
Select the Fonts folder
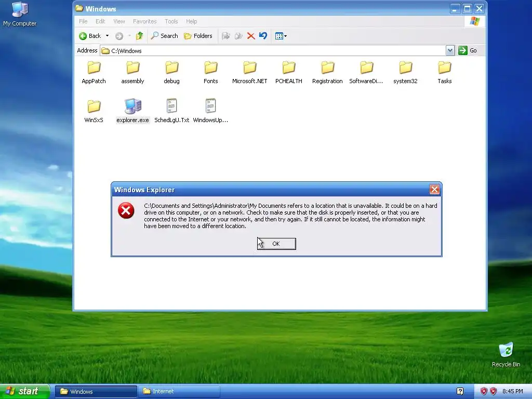pyautogui.click(x=211, y=73)
